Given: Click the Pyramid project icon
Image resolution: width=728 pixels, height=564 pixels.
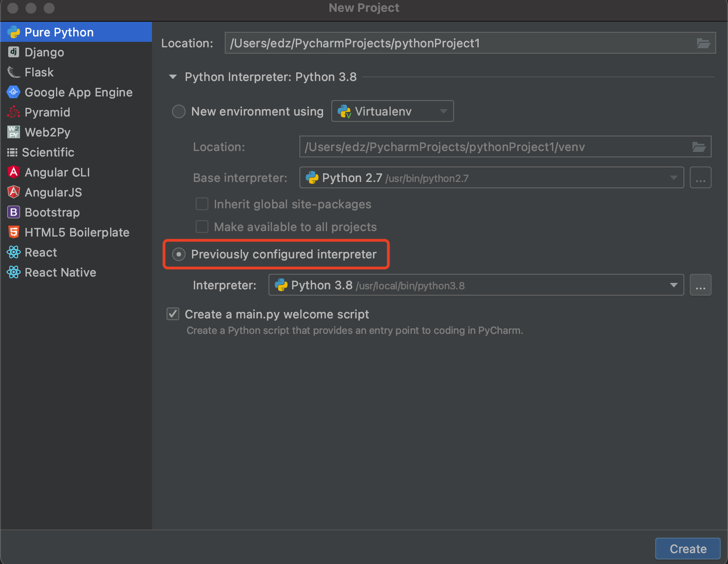Looking at the screenshot, I should coord(14,112).
